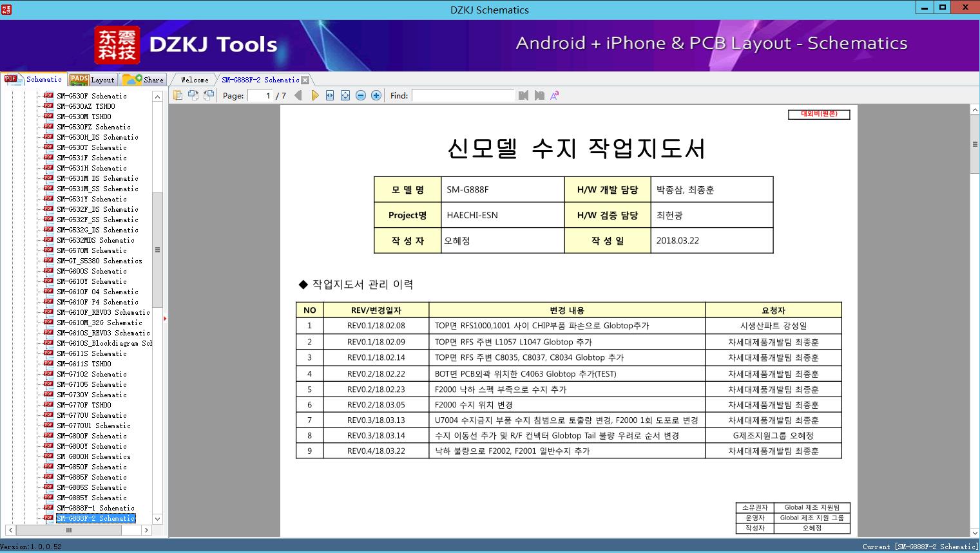Click the HAECHI-ESN project name cell

tap(503, 215)
